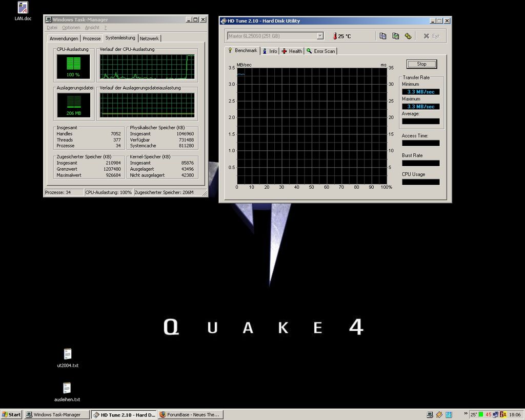
Task: Click the orange lightning icon in the taskbar toolbar
Action: tap(439, 415)
